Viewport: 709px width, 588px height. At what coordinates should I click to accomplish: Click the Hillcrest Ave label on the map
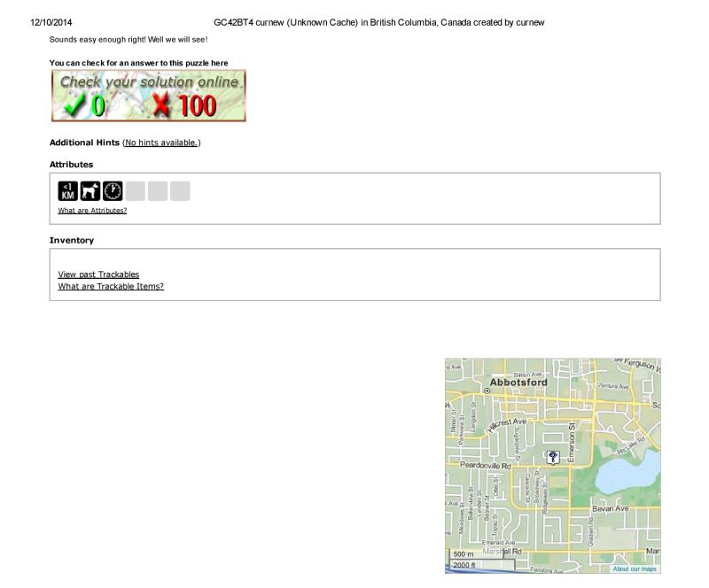tap(507, 424)
